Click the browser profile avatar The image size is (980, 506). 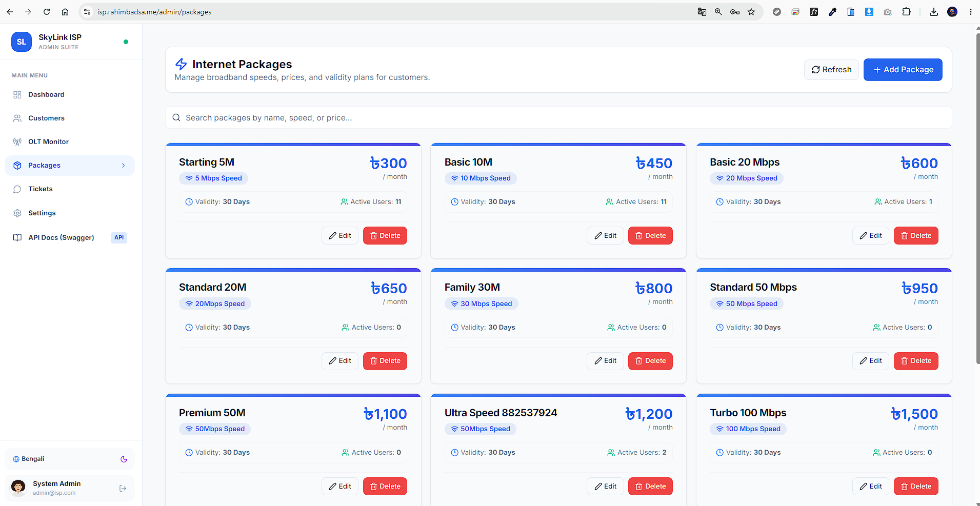pos(952,12)
